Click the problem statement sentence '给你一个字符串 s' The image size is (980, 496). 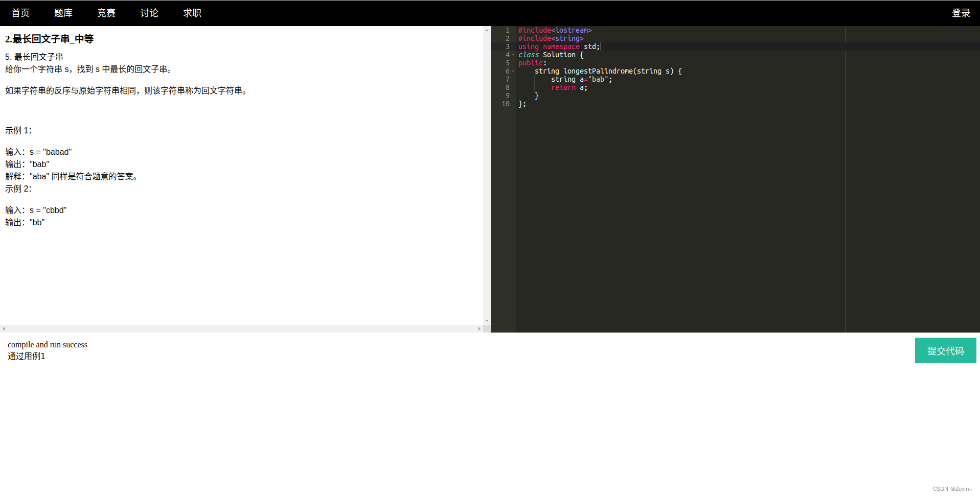(90, 69)
